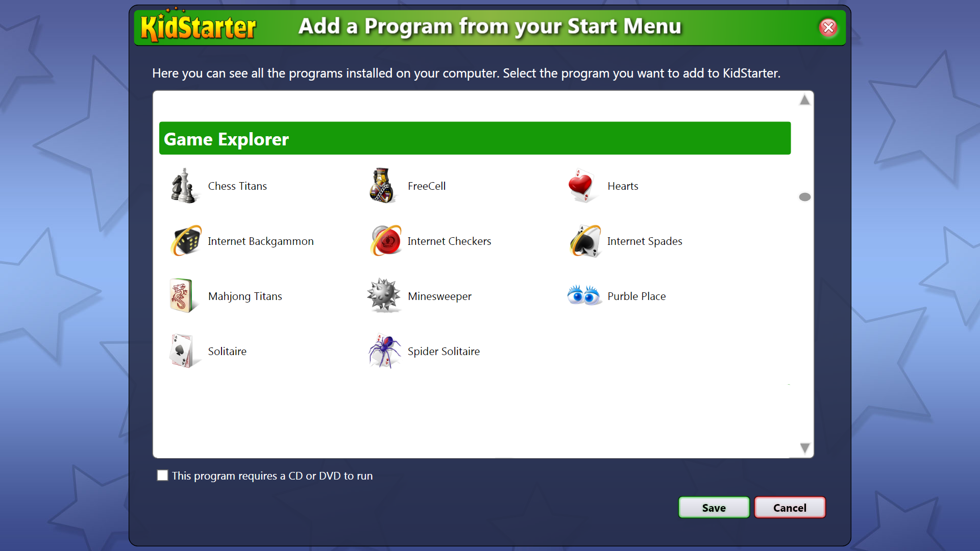Click the Internet Checkers icon
Screen dimensions: 980x551
[386, 241]
